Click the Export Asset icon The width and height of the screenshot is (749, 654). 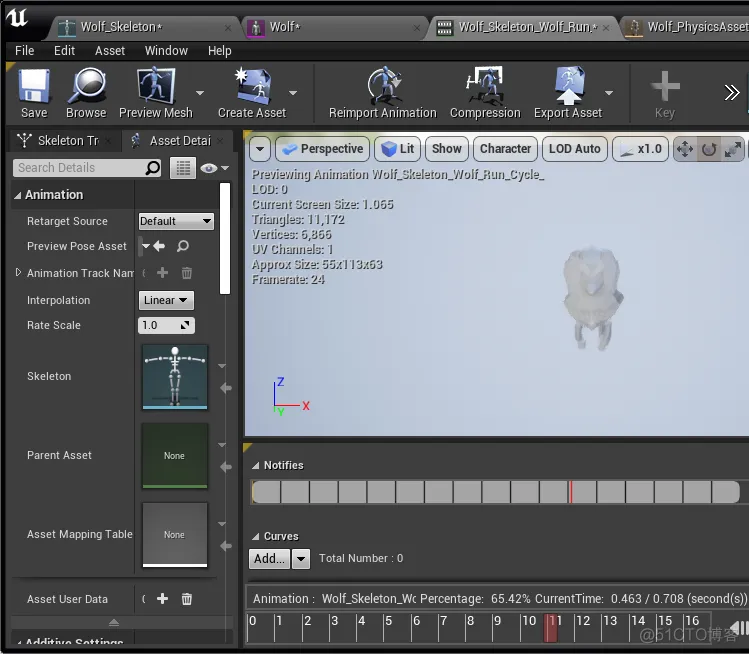tap(568, 86)
